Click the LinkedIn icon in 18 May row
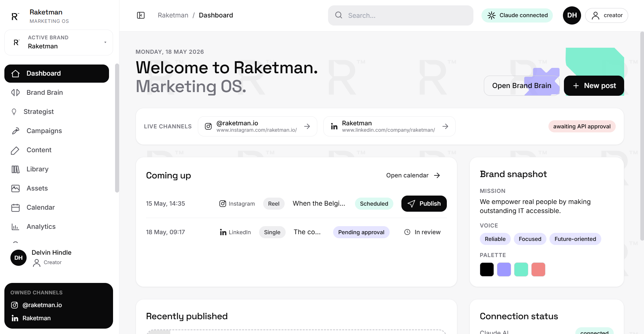The height and width of the screenshot is (334, 644). click(x=223, y=232)
